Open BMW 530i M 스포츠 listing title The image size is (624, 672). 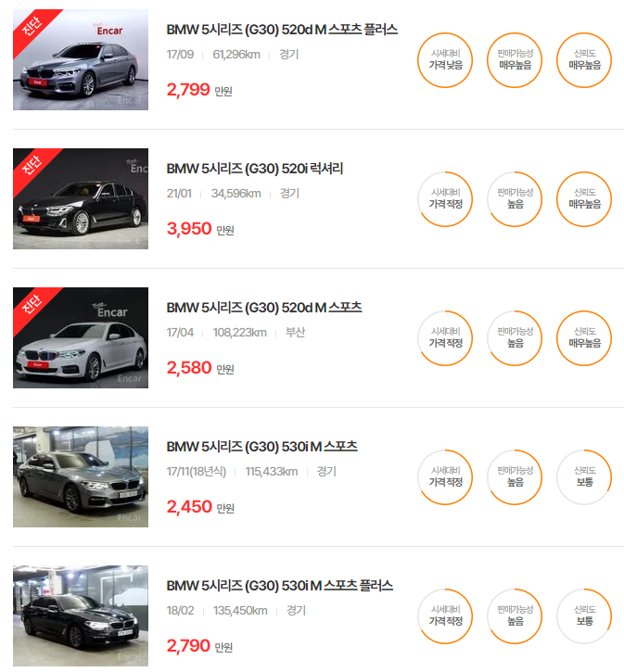click(261, 447)
